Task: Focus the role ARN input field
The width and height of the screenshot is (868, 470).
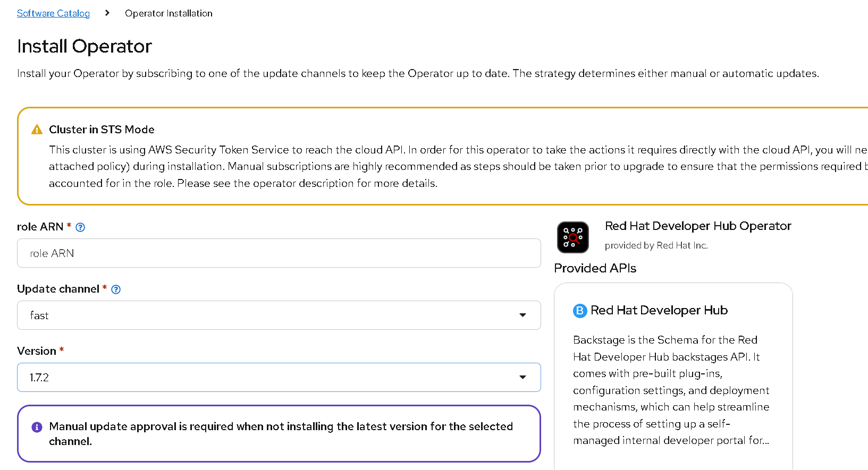Action: click(279, 253)
